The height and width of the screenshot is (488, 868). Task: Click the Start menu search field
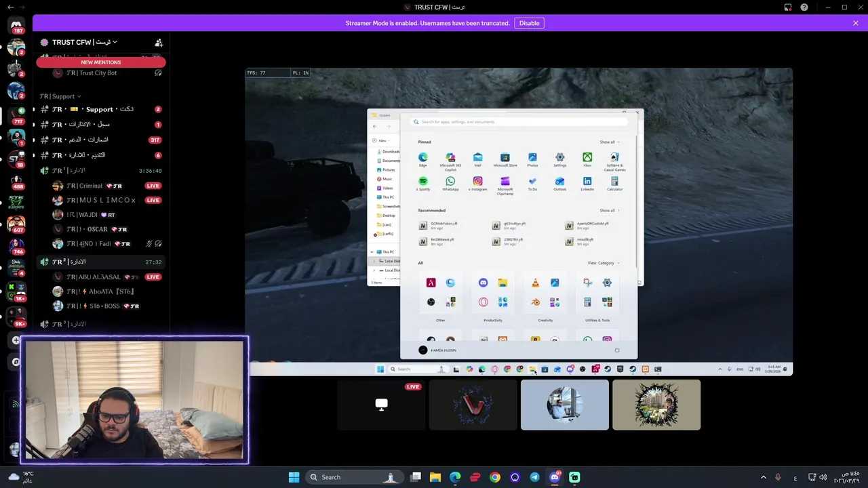519,122
